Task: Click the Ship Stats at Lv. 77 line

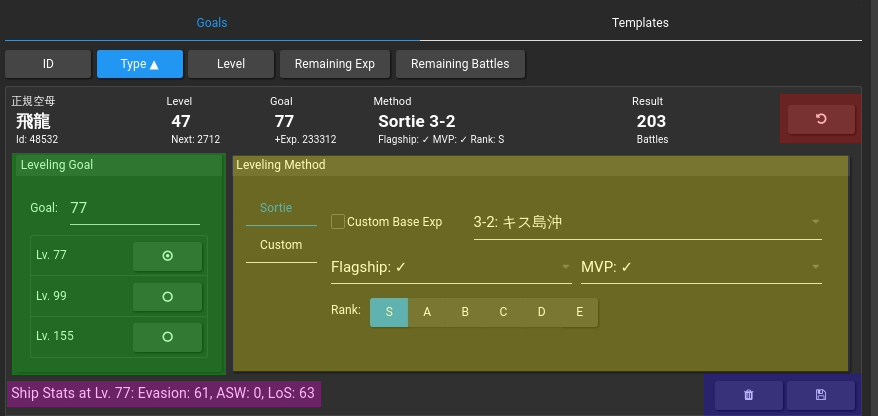Action: coord(163,393)
